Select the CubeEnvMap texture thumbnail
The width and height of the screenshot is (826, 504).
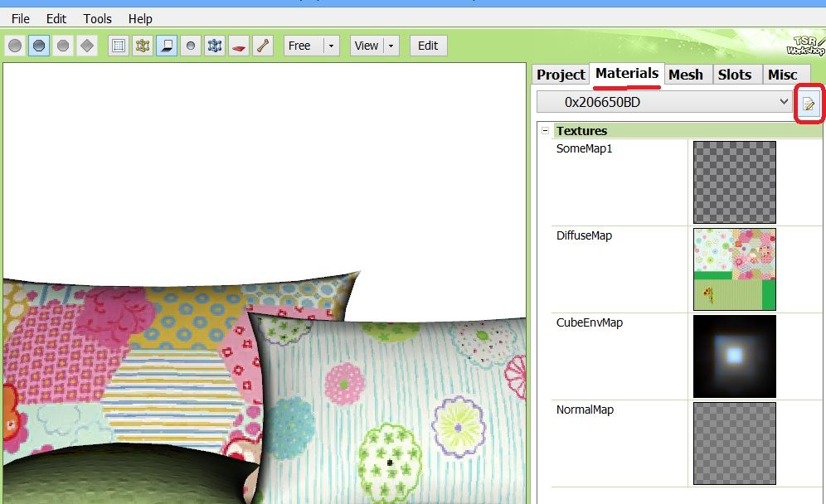point(734,356)
